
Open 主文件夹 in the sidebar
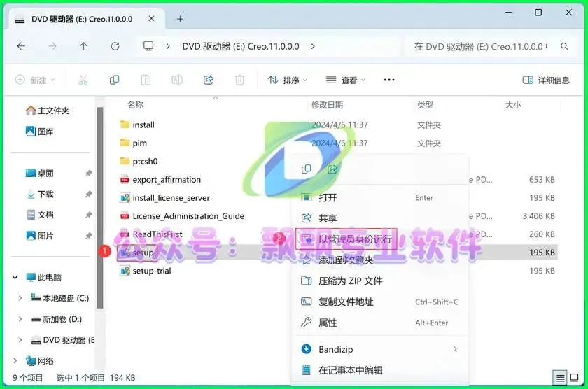(x=48, y=111)
